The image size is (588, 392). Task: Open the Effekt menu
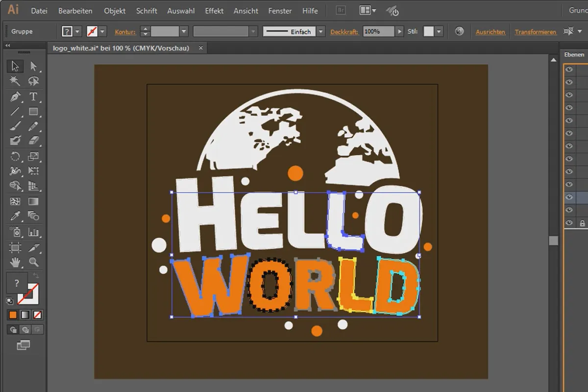click(x=214, y=11)
